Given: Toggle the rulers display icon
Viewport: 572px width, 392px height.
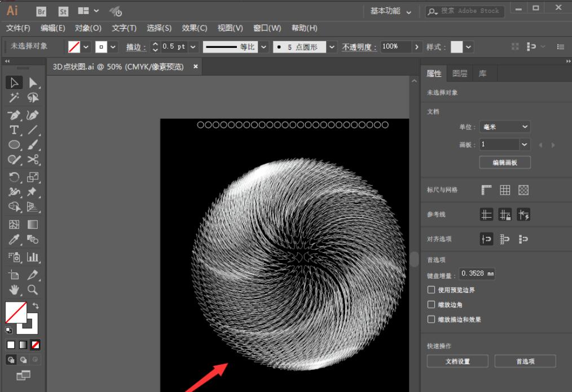Looking at the screenshot, I should 486,190.
